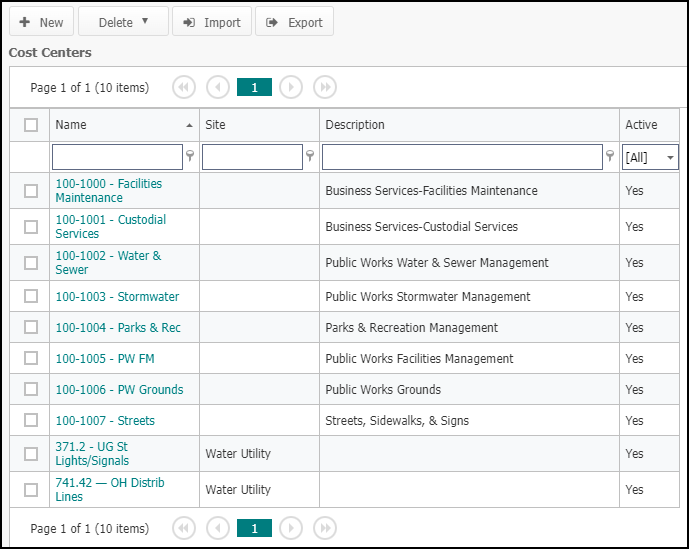
Task: Click the top last-page pager icon
Action: click(x=325, y=87)
